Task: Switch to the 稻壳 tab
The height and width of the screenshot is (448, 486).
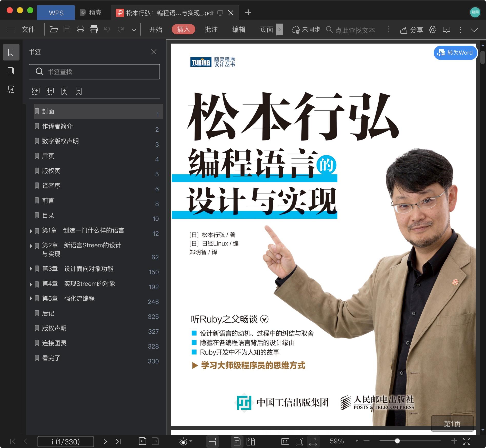Action: click(91, 13)
